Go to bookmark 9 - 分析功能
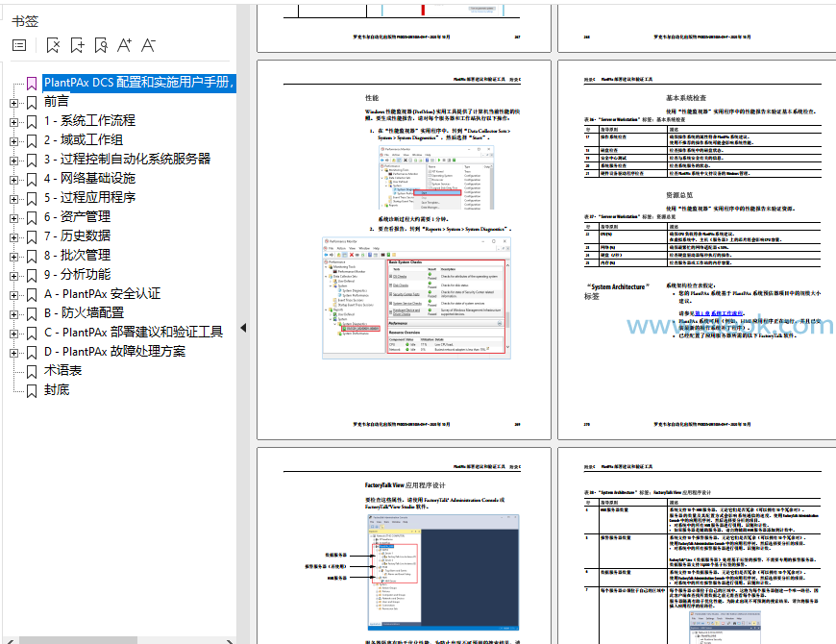The width and height of the screenshot is (836, 644). coord(77,274)
